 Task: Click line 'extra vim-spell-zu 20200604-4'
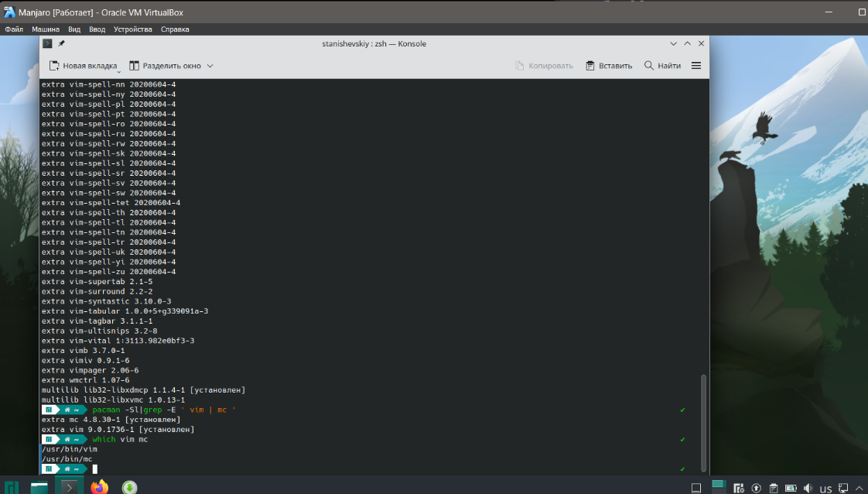tap(108, 271)
